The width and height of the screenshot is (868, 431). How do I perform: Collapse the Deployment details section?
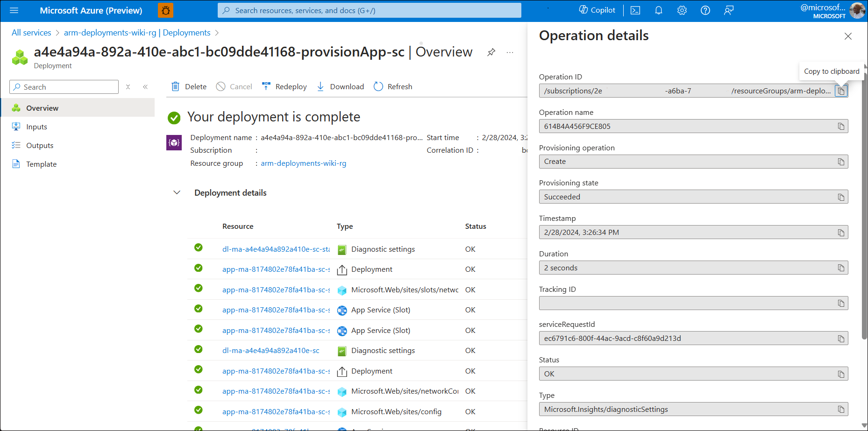pos(177,192)
